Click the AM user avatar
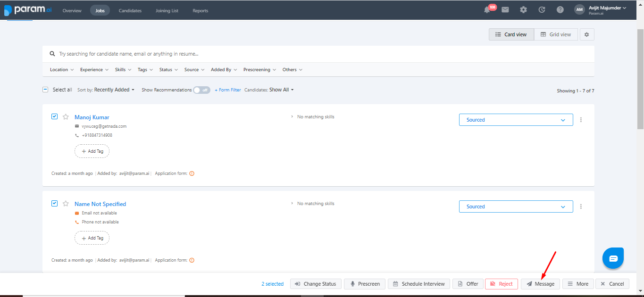 579,10
